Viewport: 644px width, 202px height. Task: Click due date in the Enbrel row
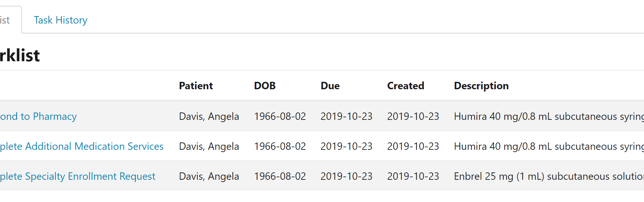[346, 176]
